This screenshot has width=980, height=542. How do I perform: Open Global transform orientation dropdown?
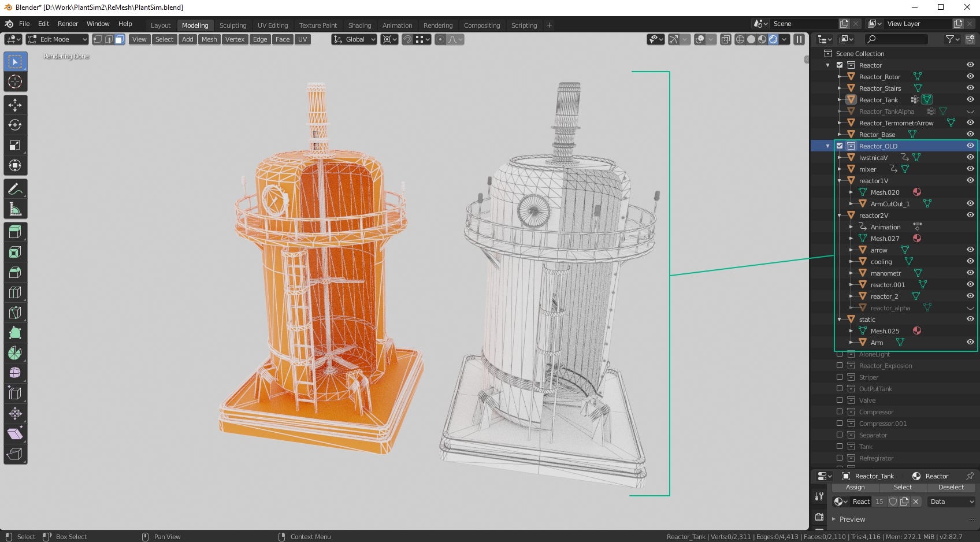pos(354,39)
